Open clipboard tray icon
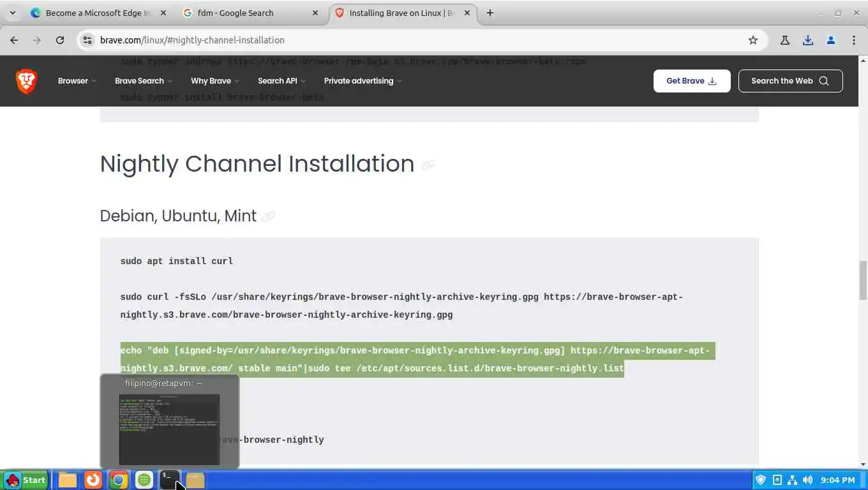 777,480
